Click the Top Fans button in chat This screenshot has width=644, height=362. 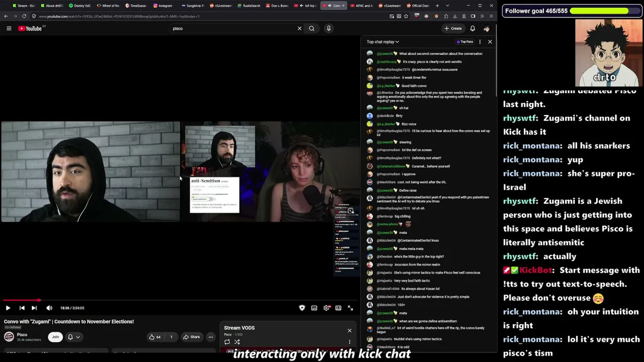[x=465, y=42]
